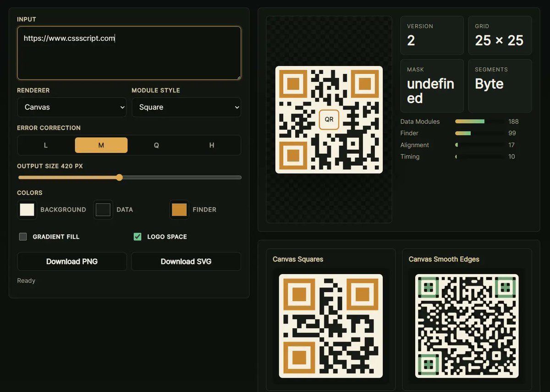Click the Timing progress bar
This screenshot has width=550, height=392.
pyautogui.click(x=479, y=156)
